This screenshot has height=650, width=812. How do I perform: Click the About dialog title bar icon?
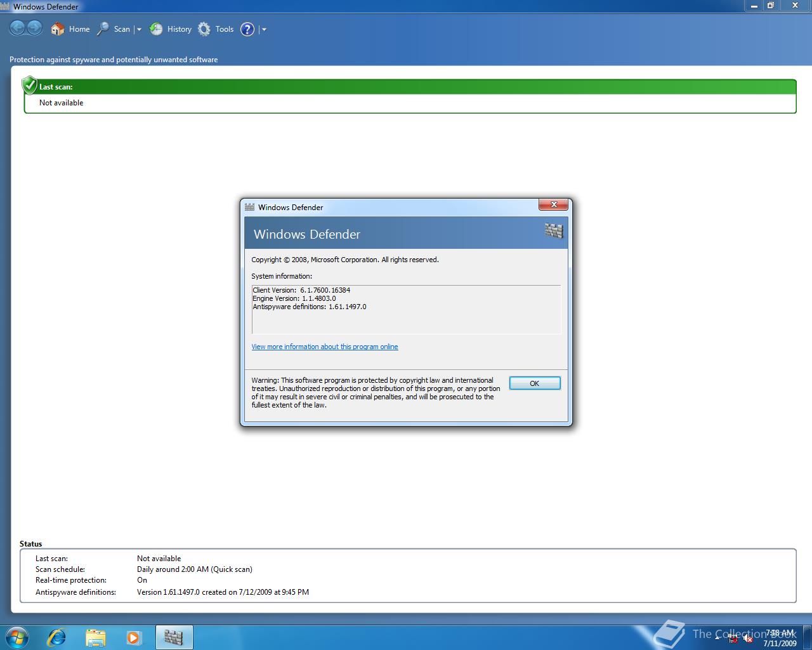250,207
